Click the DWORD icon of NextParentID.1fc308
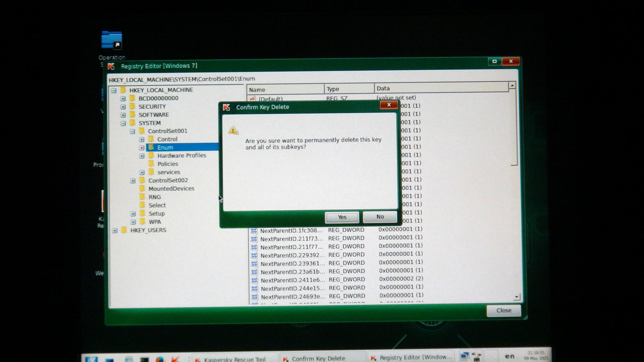Image resolution: width=644 pixels, height=362 pixels. tap(254, 231)
